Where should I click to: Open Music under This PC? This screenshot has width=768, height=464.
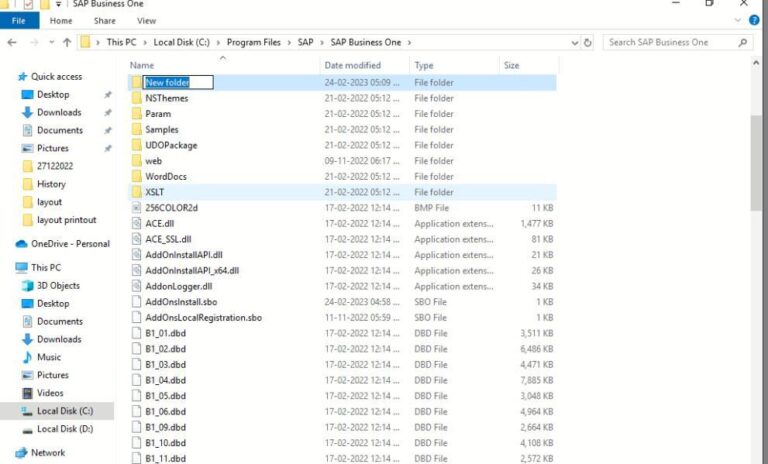[49, 357]
